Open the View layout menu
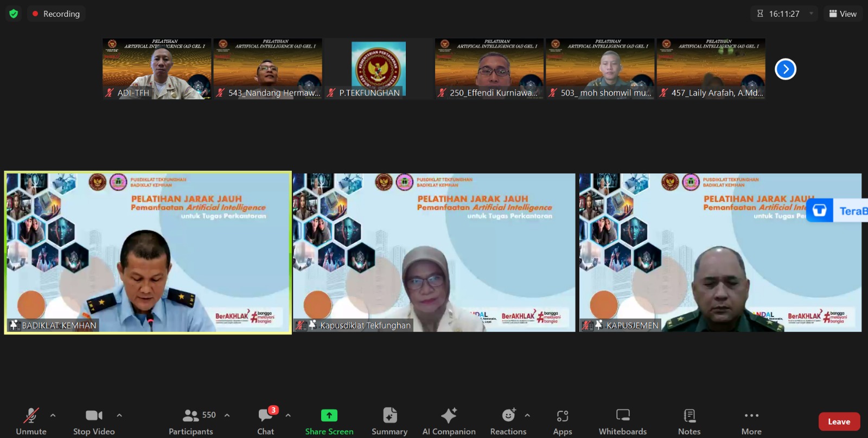This screenshot has width=868, height=438. [843, 14]
